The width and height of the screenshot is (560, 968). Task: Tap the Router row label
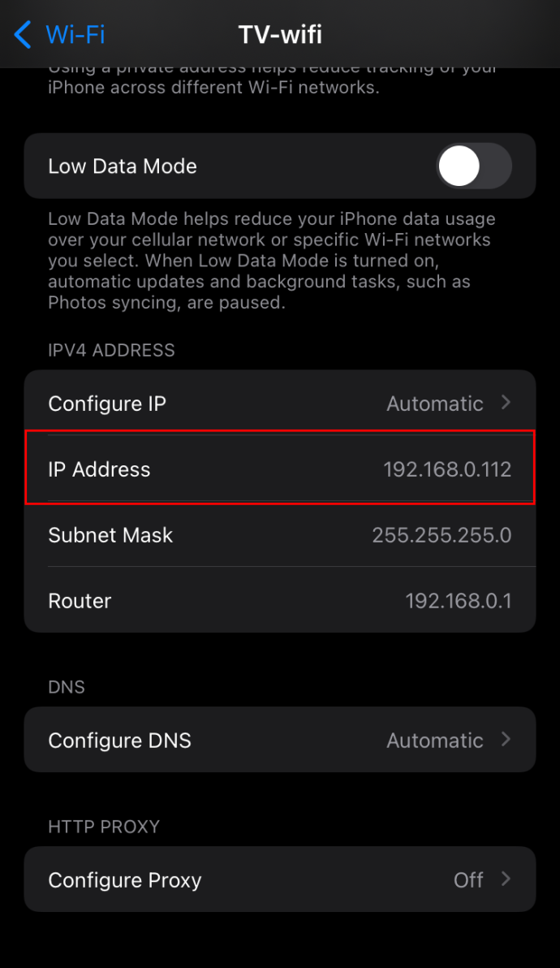(x=80, y=601)
